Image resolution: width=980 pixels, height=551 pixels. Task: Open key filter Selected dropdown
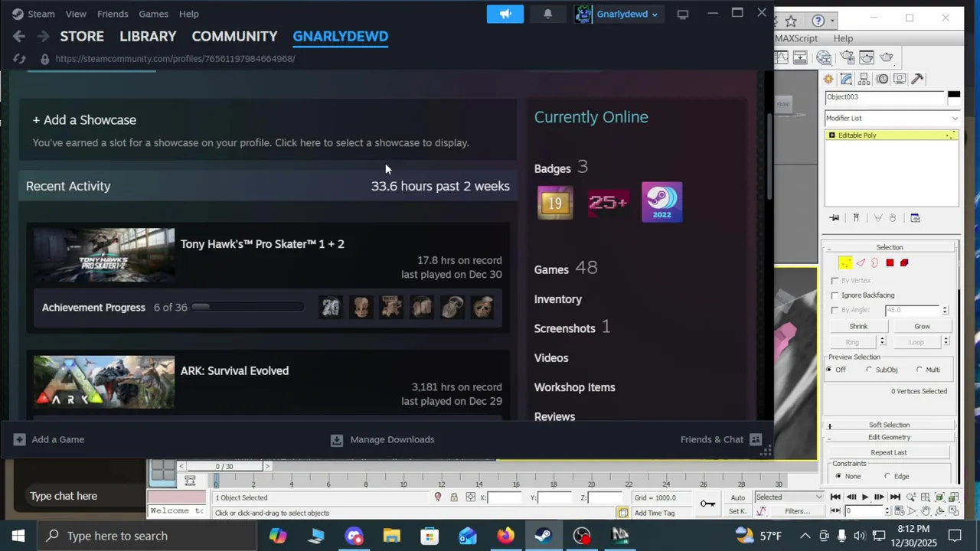(x=789, y=497)
